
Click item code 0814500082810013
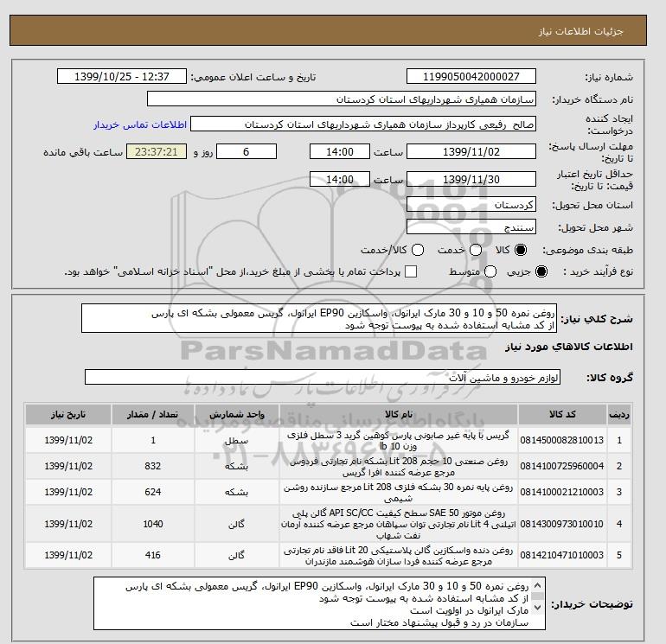click(562, 440)
